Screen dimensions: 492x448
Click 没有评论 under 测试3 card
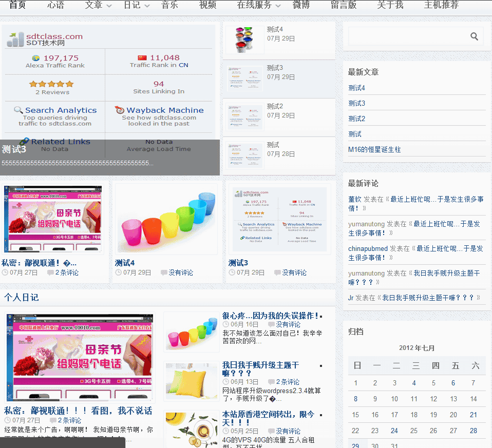tap(294, 272)
